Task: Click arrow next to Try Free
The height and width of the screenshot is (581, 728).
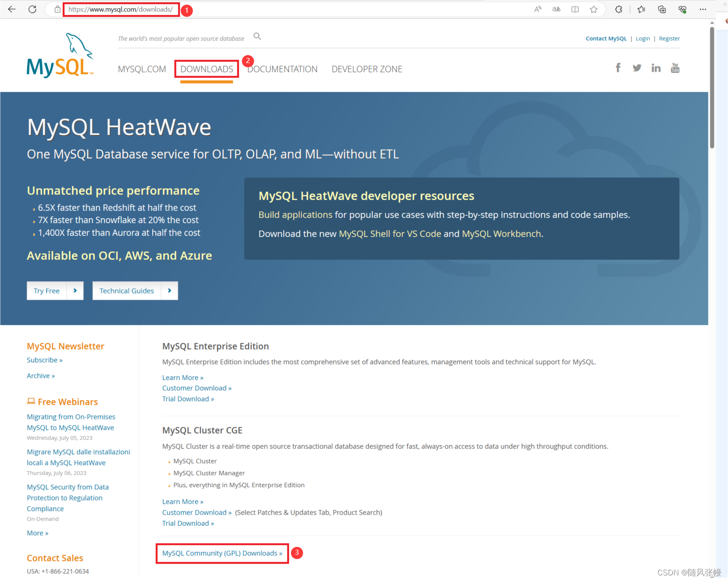Action: click(x=75, y=290)
